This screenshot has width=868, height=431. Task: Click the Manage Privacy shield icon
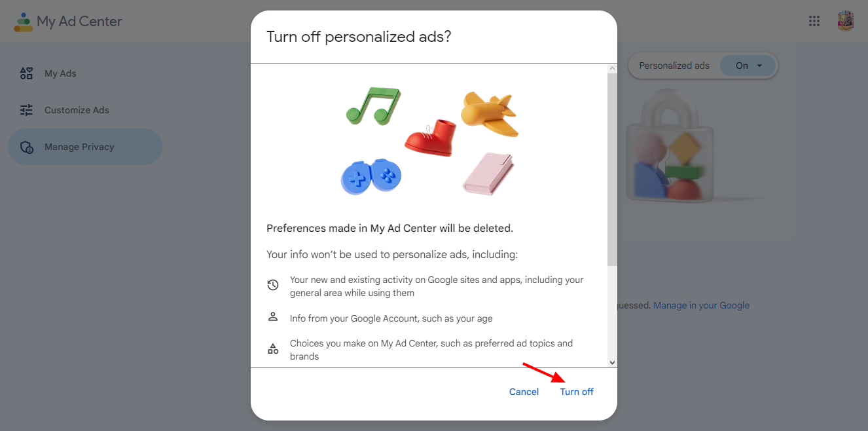[27, 147]
